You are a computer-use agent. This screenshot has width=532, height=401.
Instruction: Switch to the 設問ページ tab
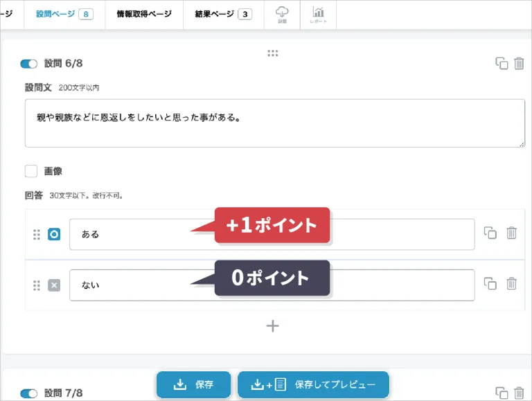click(64, 15)
